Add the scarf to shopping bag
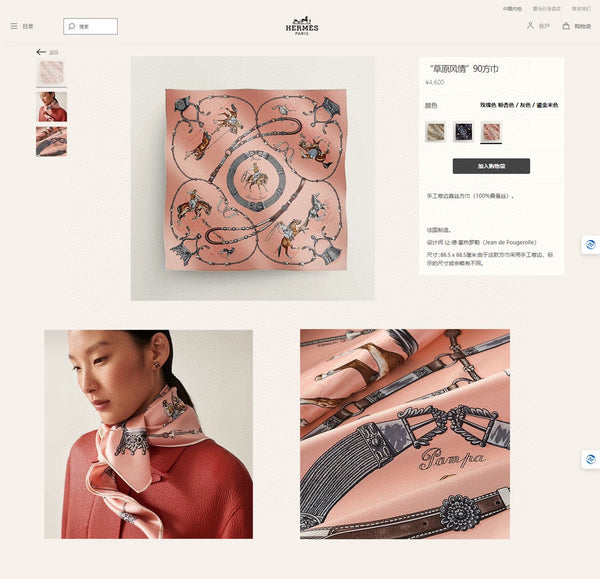The width and height of the screenshot is (600, 579). tap(491, 166)
